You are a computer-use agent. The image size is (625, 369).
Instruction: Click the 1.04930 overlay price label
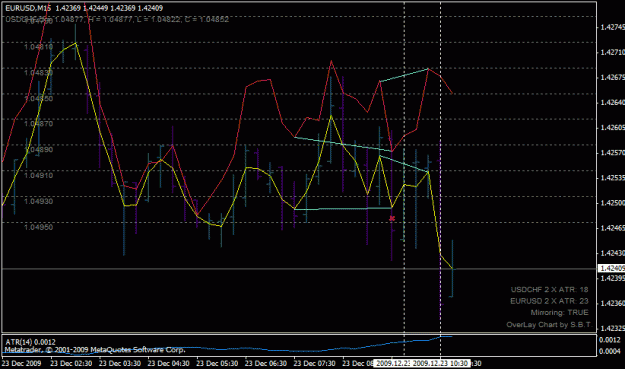coord(38,201)
